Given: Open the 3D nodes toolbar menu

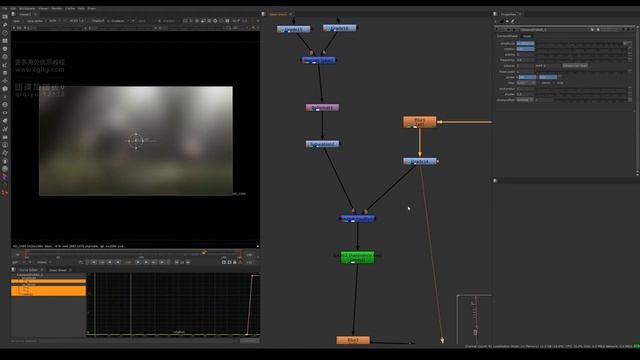Looking at the screenshot, I should coord(5,89).
